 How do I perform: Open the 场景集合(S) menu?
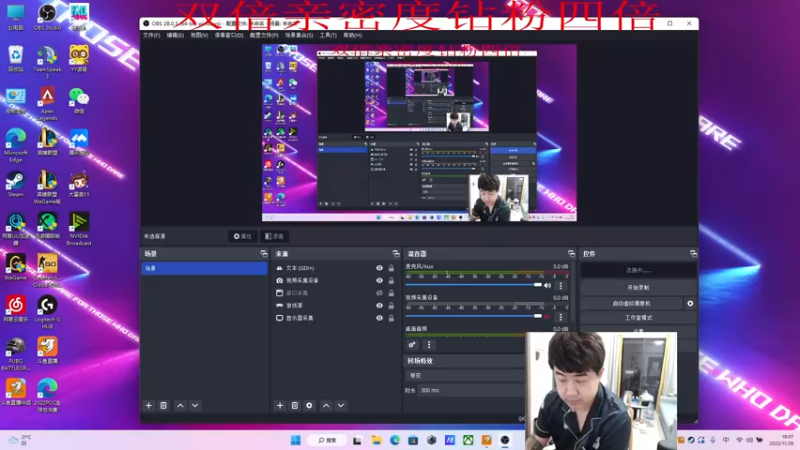tap(299, 35)
